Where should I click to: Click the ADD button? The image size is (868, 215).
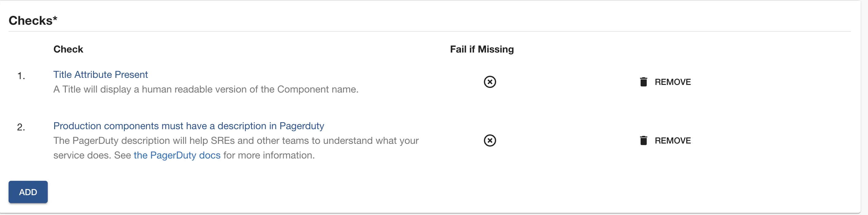(x=28, y=192)
